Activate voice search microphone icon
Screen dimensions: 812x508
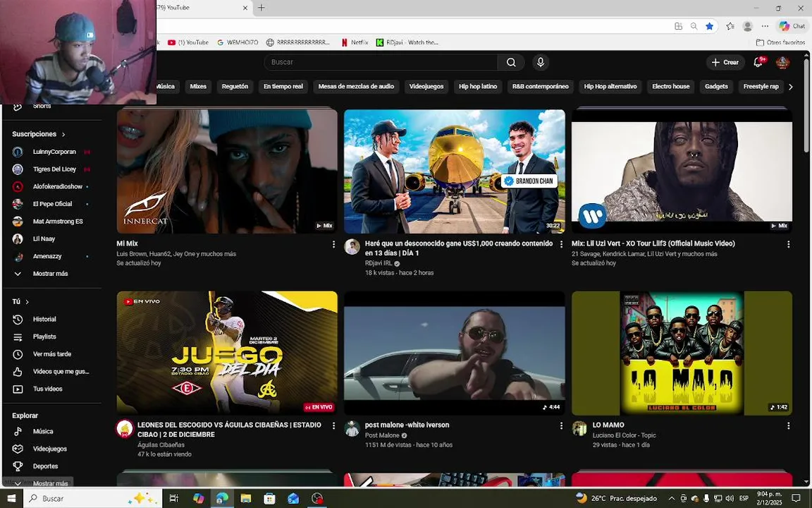tap(541, 62)
